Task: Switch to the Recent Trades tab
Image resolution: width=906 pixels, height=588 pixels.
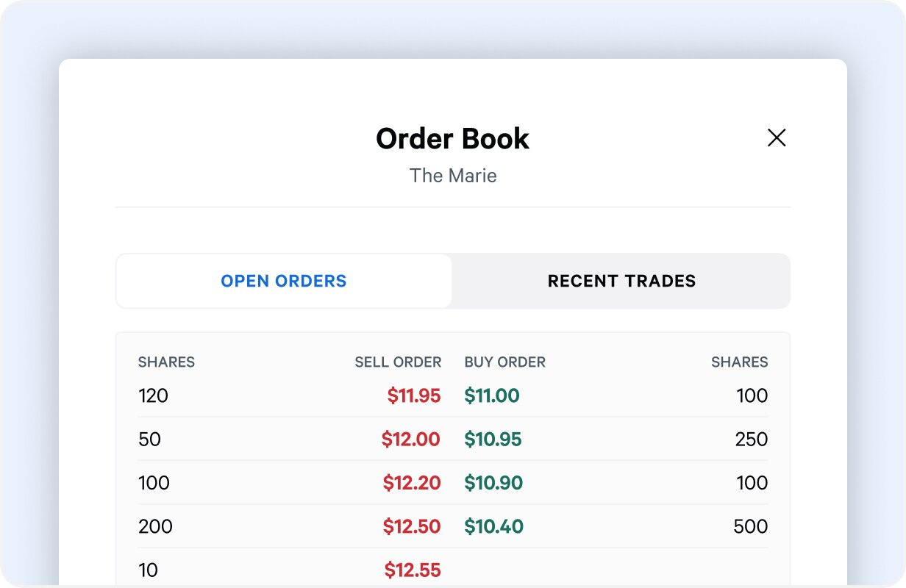Action: [x=621, y=281]
